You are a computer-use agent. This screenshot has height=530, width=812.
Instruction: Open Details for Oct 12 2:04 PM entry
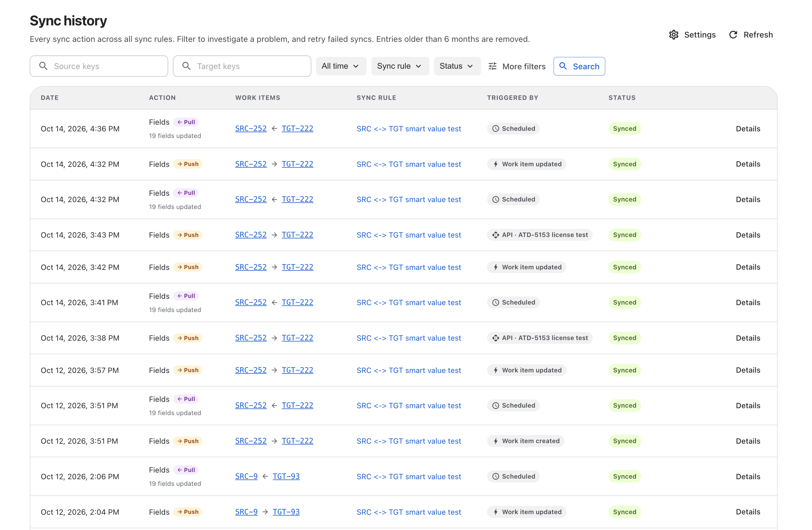tap(748, 512)
